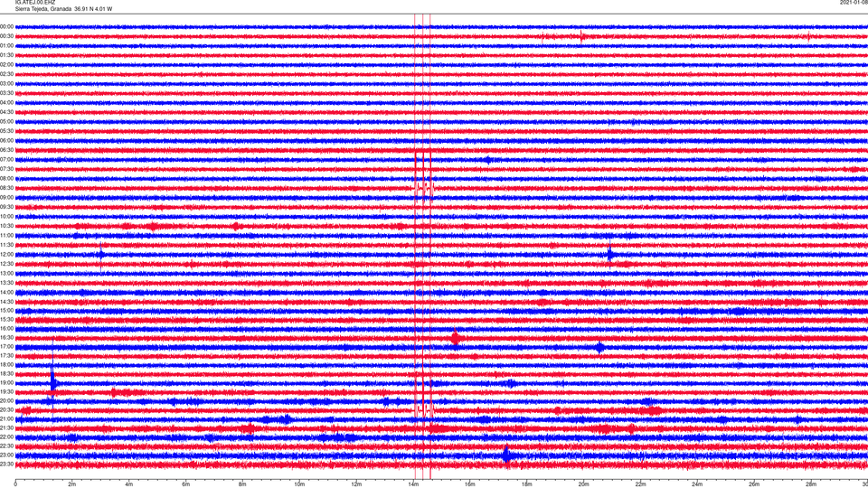Pick the 13:00 trace label

pyautogui.click(x=6, y=273)
